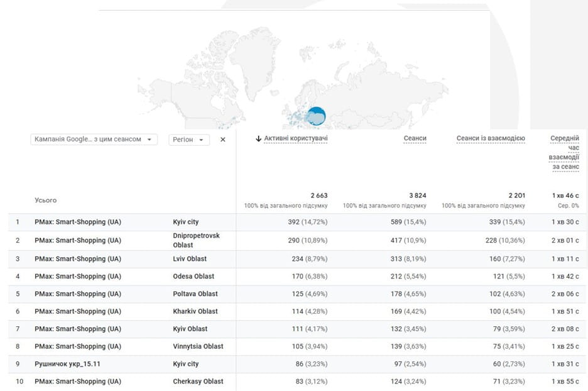Click the average time 1 хв 46 с

click(x=565, y=196)
